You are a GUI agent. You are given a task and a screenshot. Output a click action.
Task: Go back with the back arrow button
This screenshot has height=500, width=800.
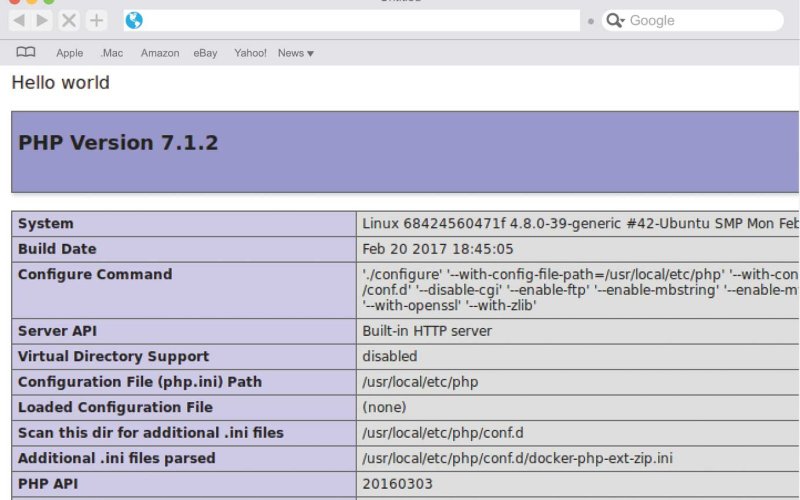pyautogui.click(x=19, y=21)
